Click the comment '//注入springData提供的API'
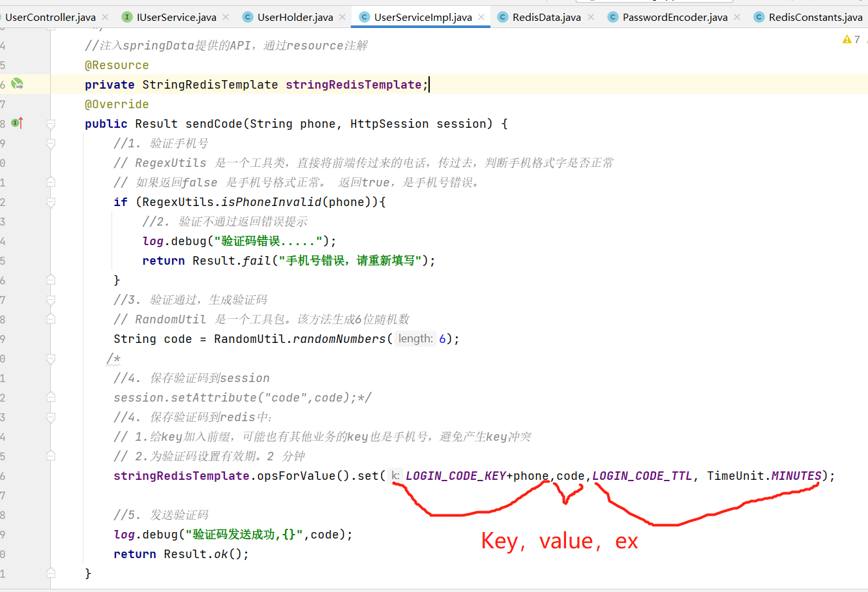This screenshot has height=592, width=868. click(226, 46)
